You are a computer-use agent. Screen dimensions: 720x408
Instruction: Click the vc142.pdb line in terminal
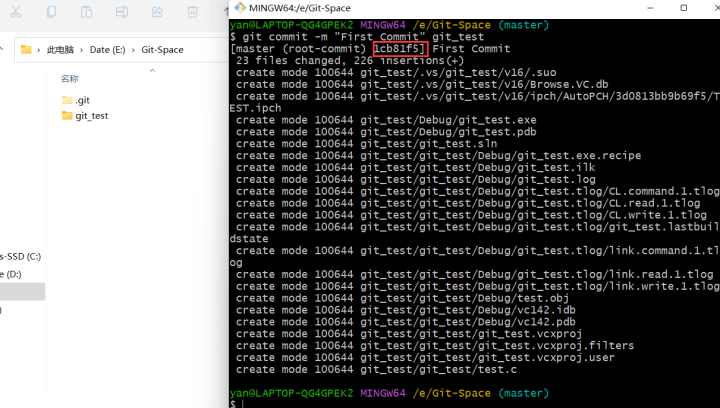pos(406,323)
